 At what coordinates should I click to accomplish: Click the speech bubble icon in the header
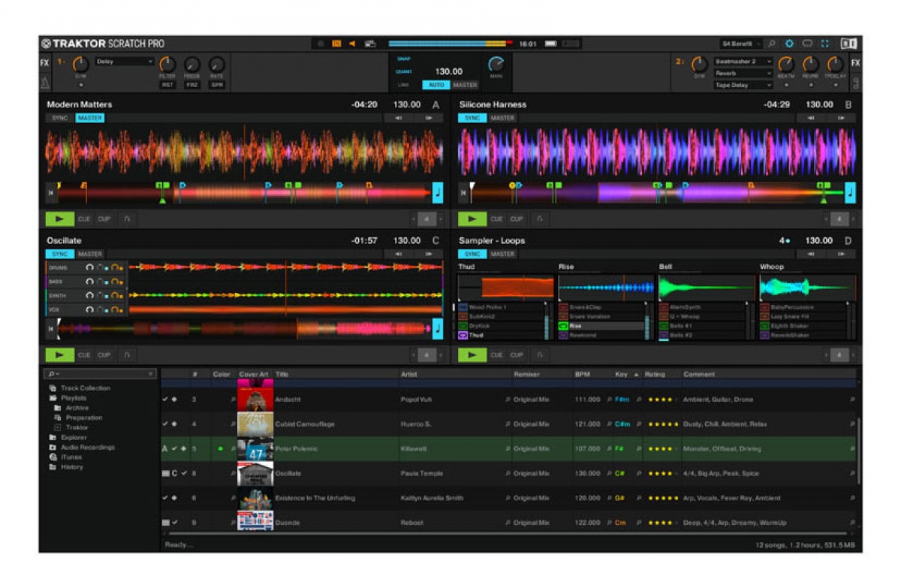(x=807, y=44)
